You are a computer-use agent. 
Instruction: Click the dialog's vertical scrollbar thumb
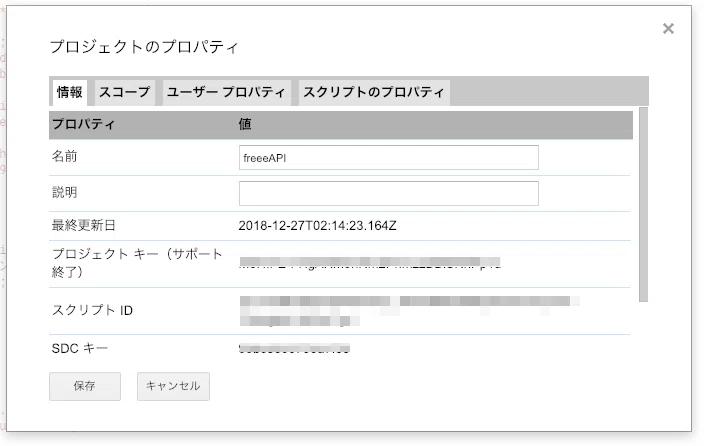[643, 204]
